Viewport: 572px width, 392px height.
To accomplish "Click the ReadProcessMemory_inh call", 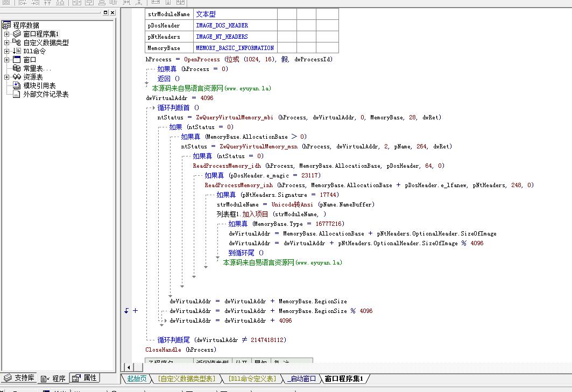I will pos(238,185).
